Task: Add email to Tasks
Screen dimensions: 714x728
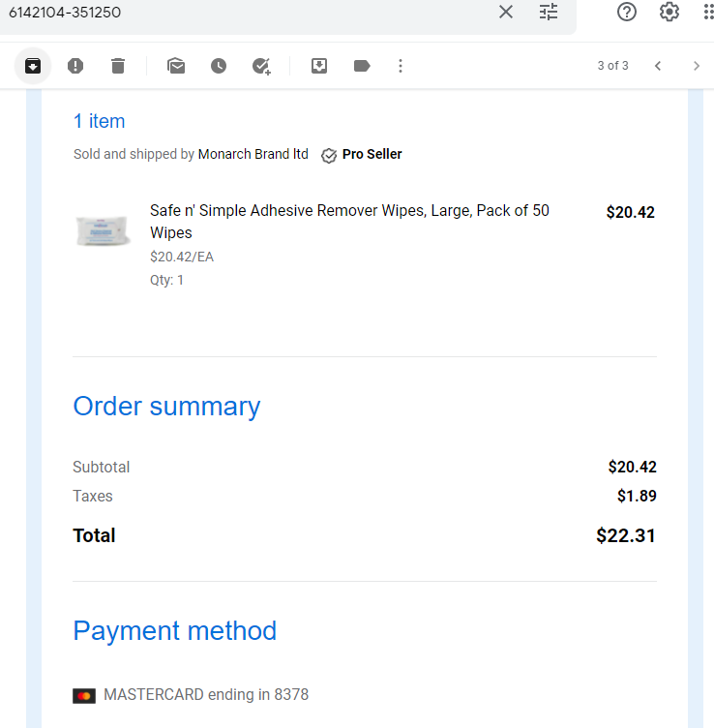Action: pyautogui.click(x=261, y=66)
